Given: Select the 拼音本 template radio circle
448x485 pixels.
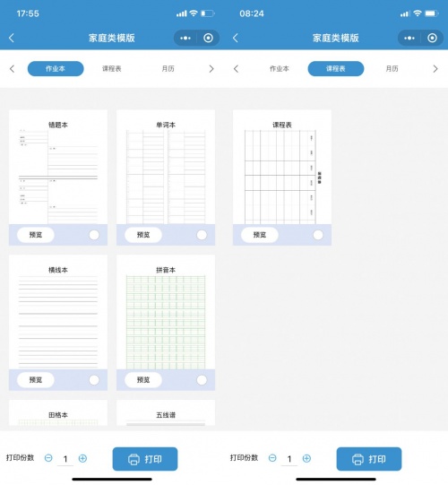Looking at the screenshot, I should pos(202,380).
